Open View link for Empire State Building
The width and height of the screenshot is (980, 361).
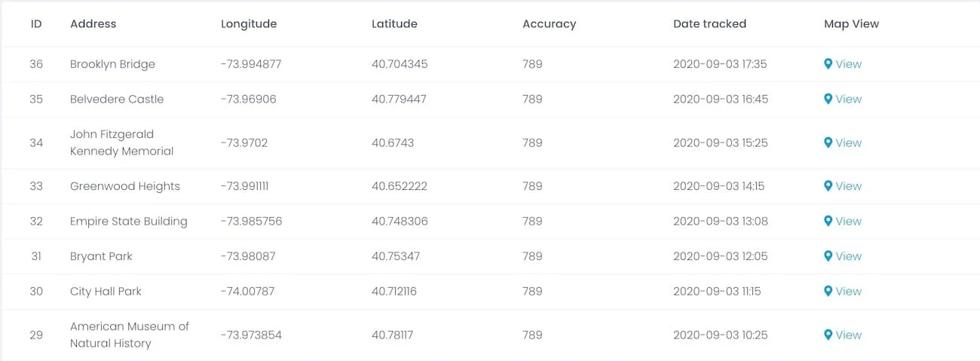[848, 221]
